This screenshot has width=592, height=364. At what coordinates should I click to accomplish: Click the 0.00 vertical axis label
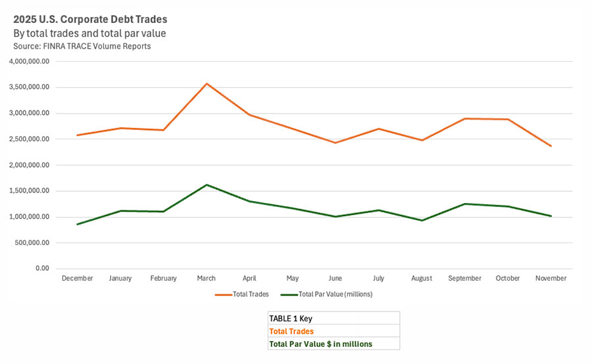click(41, 269)
